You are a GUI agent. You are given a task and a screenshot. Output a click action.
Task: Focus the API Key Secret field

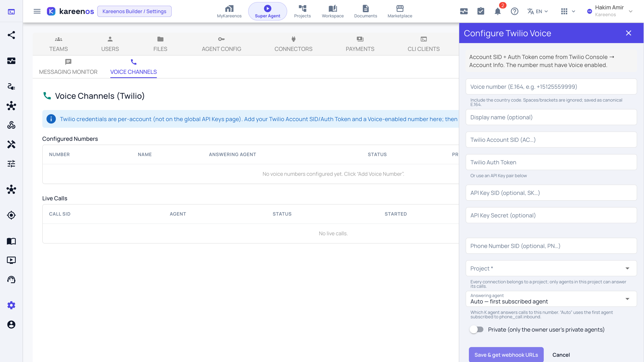[551, 215]
